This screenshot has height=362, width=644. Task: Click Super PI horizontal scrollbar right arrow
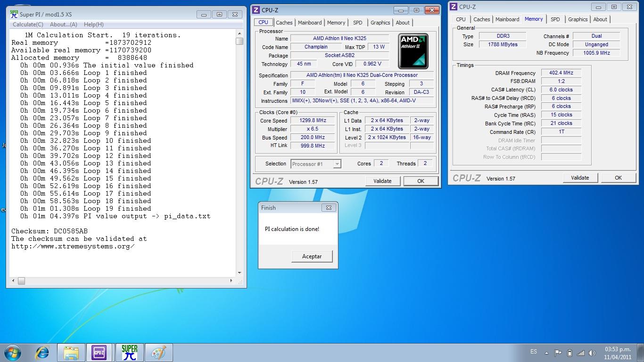(231, 280)
